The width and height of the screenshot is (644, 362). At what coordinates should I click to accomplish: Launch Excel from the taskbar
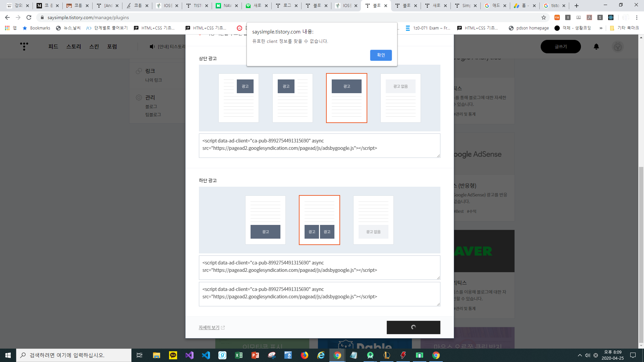(x=238, y=355)
